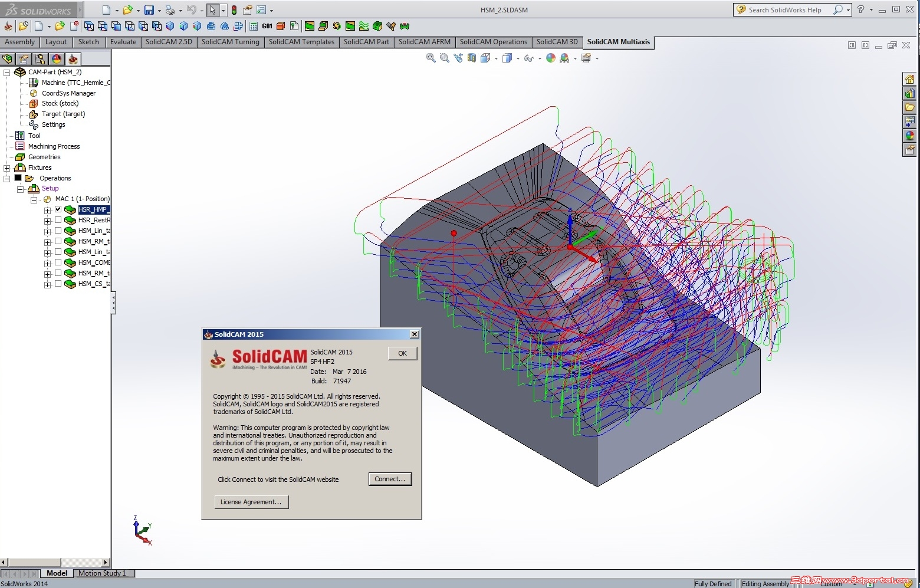Viewport: 920px width, 588px height.
Task: Click the horizontal scrollbar in tree panel
Action: tap(34, 563)
